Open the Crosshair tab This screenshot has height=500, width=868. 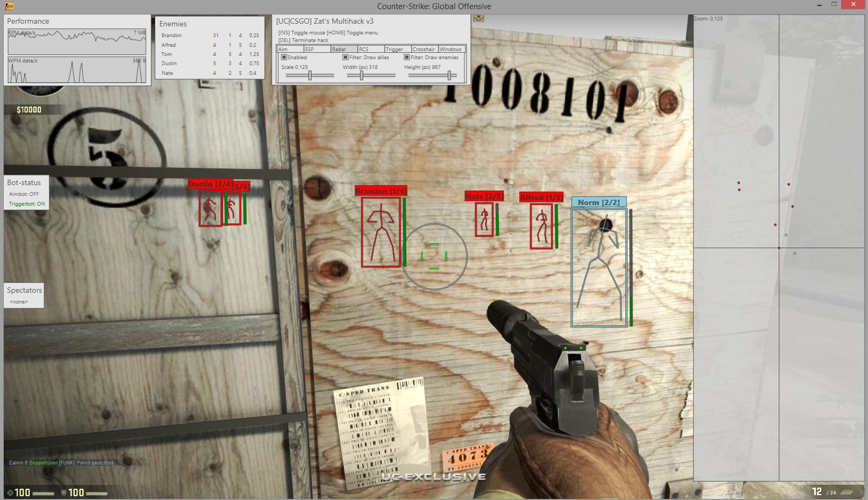[425, 49]
